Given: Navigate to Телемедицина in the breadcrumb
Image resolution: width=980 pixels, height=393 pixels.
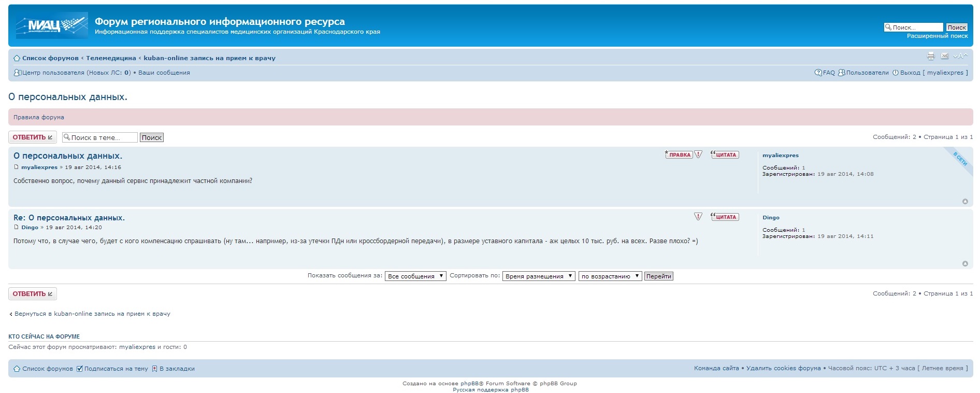Looking at the screenshot, I should [111, 58].
